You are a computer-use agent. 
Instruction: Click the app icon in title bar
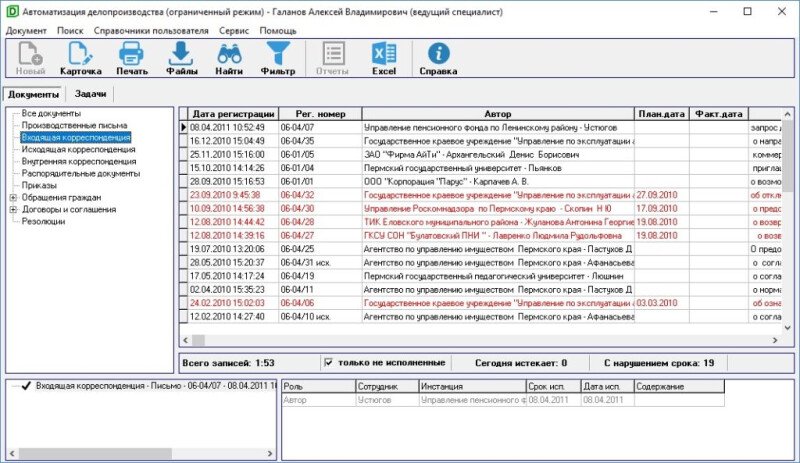click(11, 10)
